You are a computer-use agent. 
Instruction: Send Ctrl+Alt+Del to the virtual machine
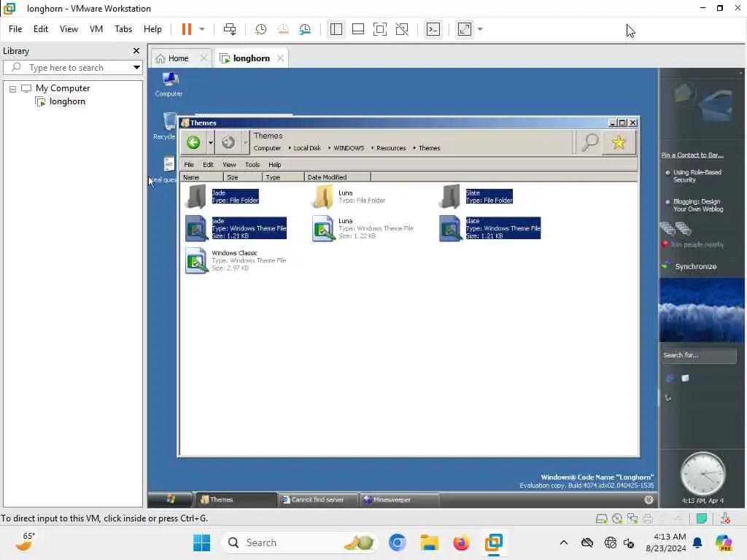click(230, 29)
